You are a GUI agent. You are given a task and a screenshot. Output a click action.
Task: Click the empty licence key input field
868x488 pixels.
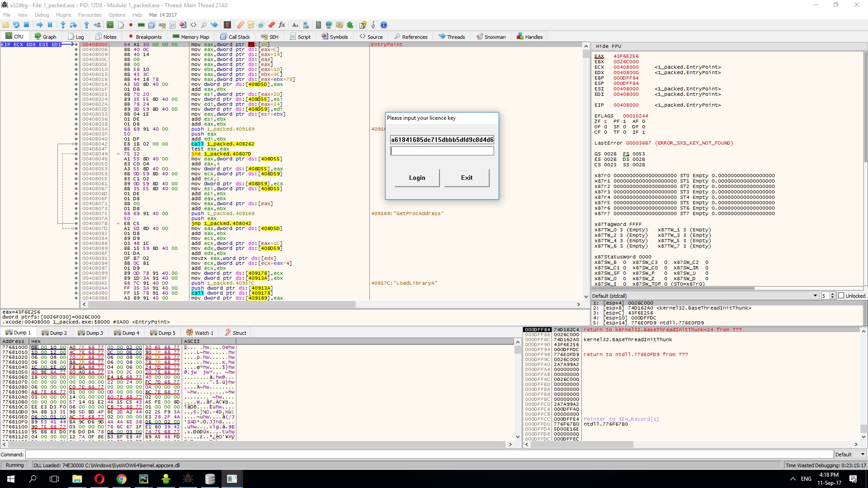pos(442,151)
